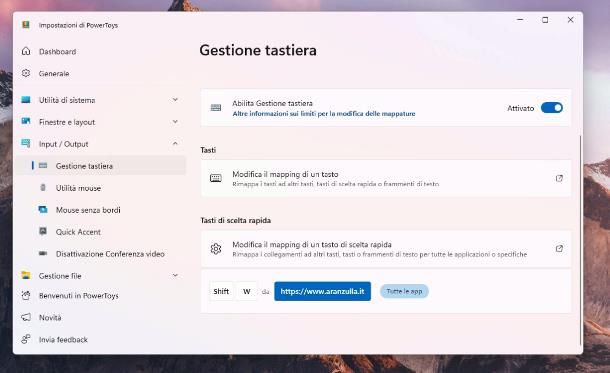
Task: Minimize the PowerToys settings window
Action: pos(520,20)
